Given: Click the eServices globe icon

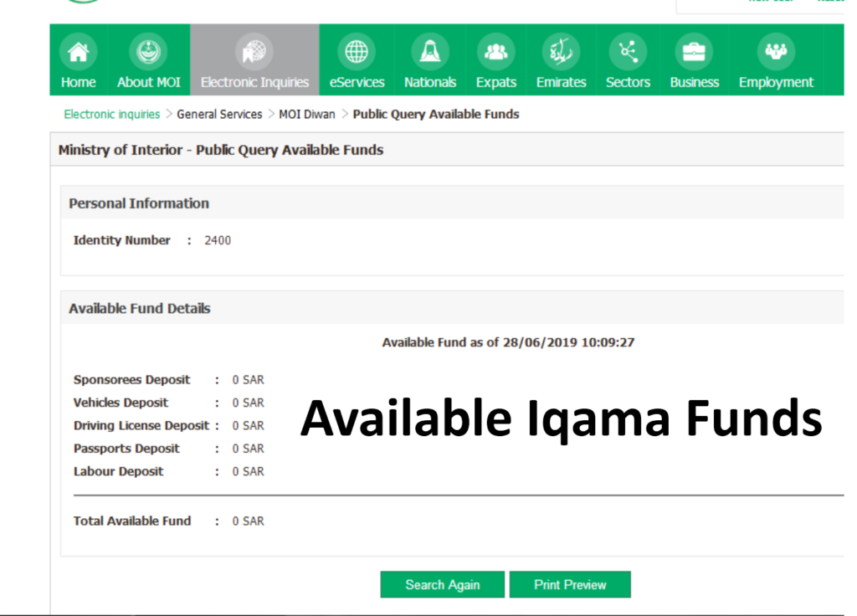Looking at the screenshot, I should (357, 52).
